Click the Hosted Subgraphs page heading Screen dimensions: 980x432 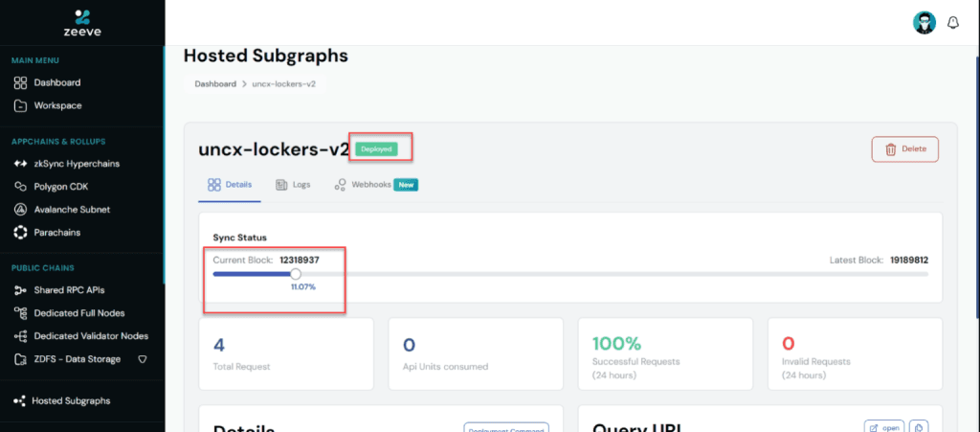tap(266, 56)
